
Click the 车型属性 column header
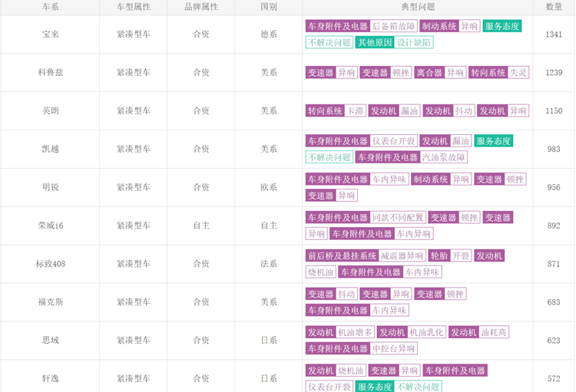point(134,7)
